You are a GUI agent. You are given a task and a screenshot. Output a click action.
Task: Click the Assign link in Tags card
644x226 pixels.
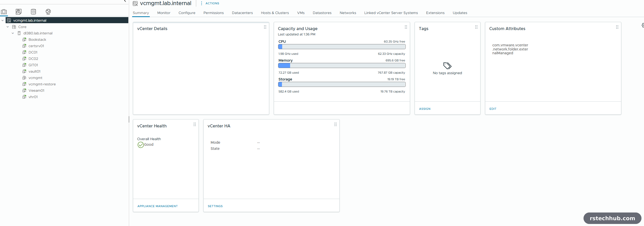coord(425,109)
